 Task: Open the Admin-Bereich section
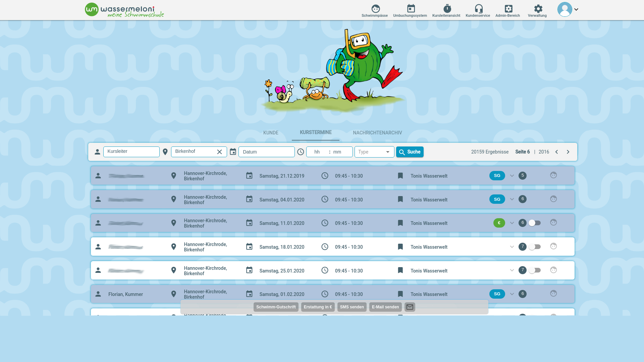pyautogui.click(x=507, y=10)
